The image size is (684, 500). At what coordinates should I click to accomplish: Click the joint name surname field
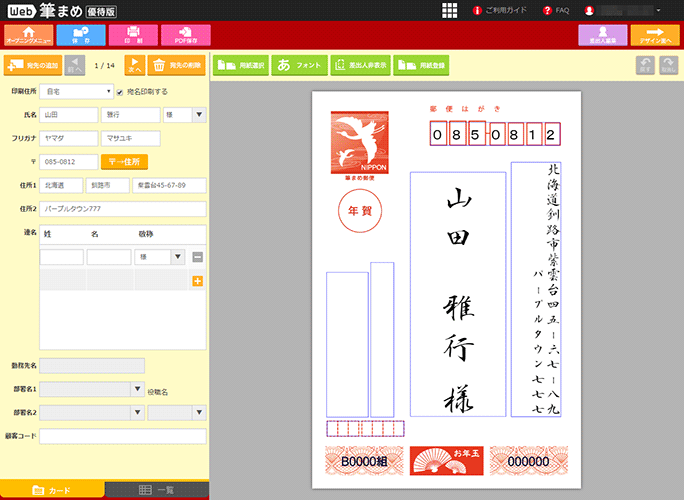tap(62, 257)
